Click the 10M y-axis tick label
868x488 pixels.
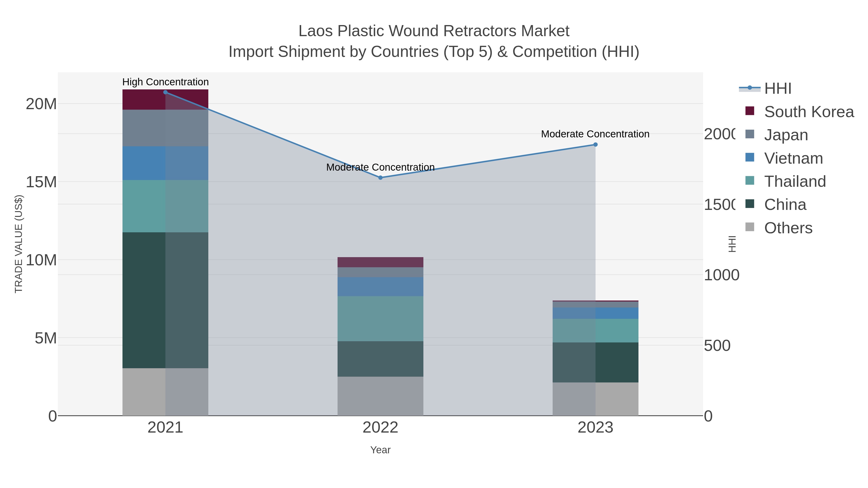(x=41, y=260)
